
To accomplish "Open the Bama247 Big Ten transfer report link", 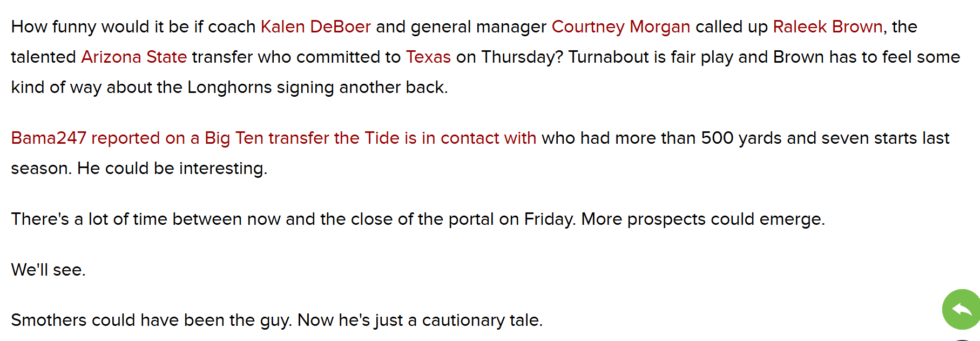I will [273, 138].
